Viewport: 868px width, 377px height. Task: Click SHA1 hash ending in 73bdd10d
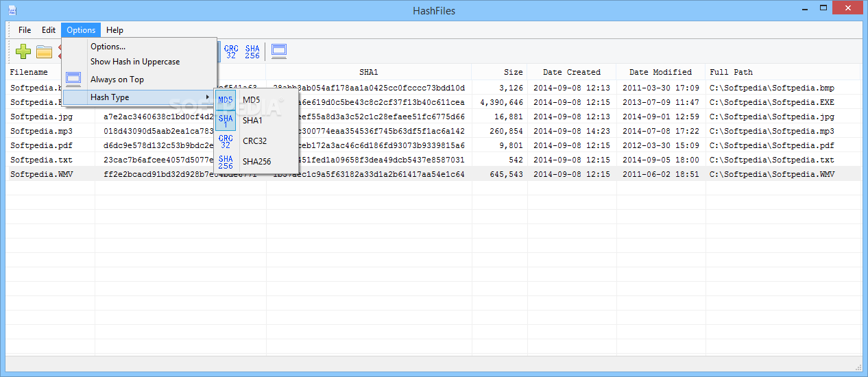tap(369, 88)
